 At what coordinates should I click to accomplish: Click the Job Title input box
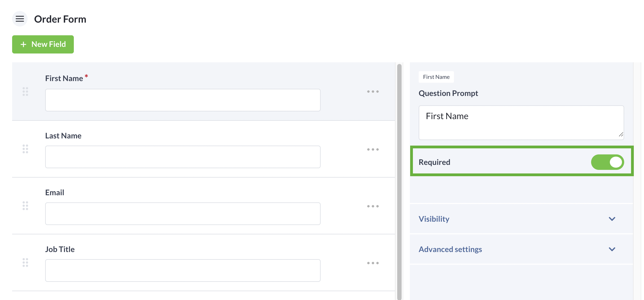coord(183,270)
